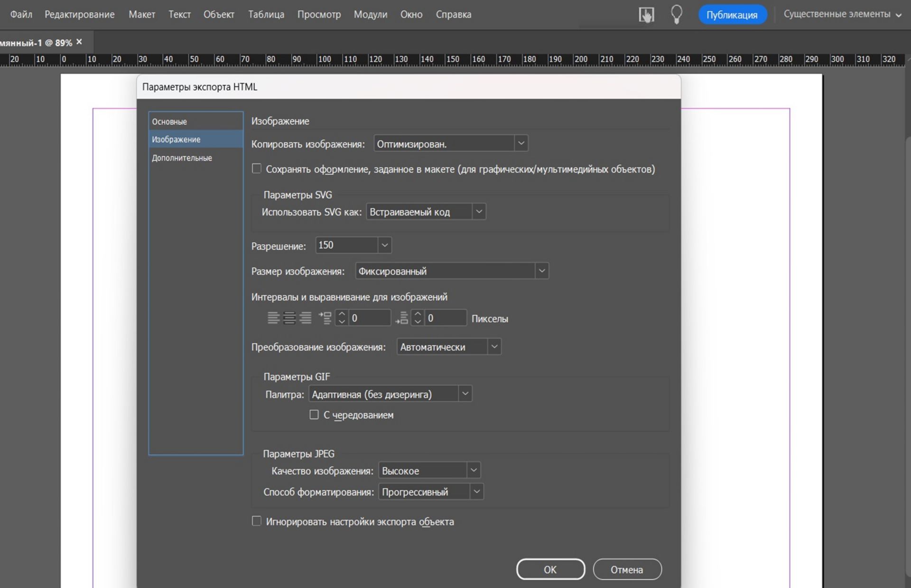
Task: Select the align center image icon
Action: (289, 318)
